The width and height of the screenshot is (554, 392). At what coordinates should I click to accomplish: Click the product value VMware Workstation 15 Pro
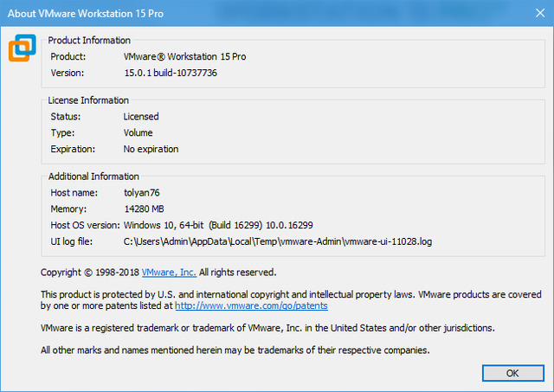click(x=184, y=56)
